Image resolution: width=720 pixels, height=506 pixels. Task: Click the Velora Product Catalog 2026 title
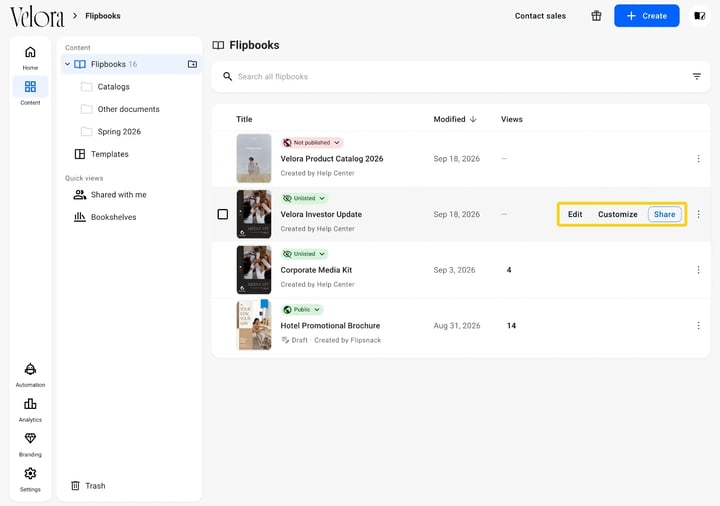click(332, 158)
